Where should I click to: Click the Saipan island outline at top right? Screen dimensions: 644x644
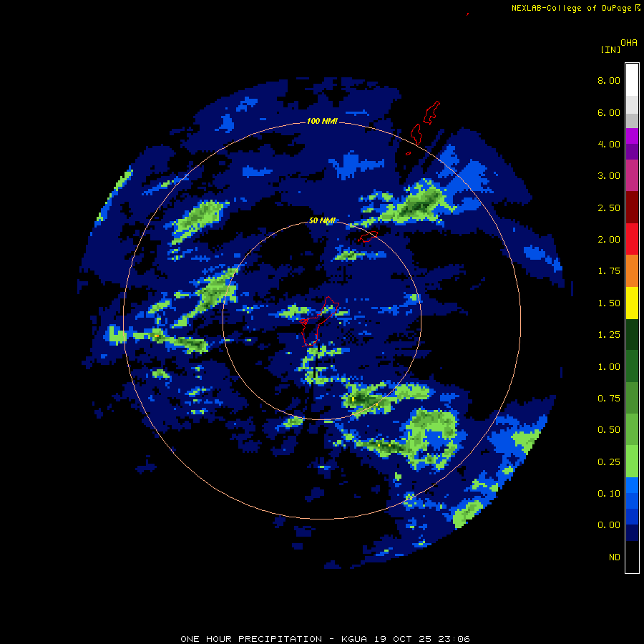coord(431,112)
